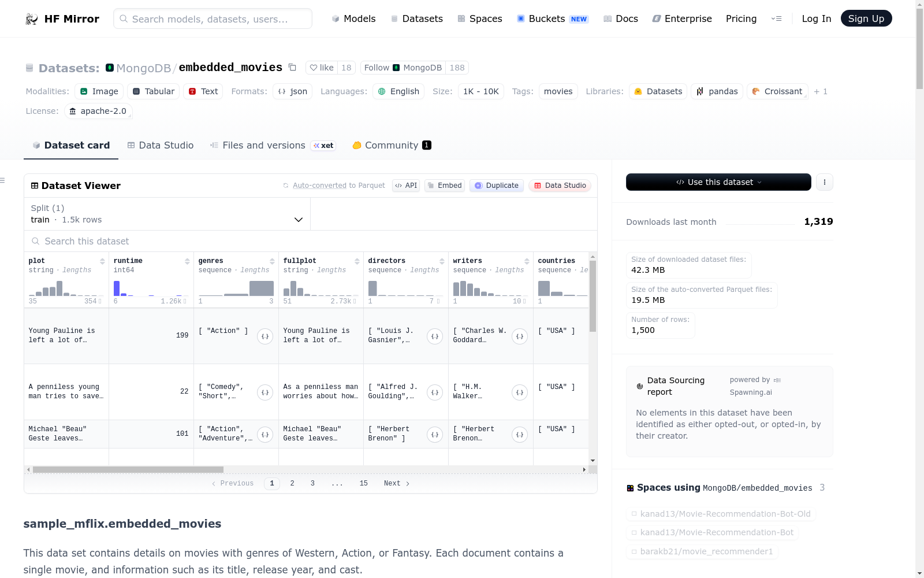Click the Log In link
The width and height of the screenshot is (924, 578).
click(817, 18)
